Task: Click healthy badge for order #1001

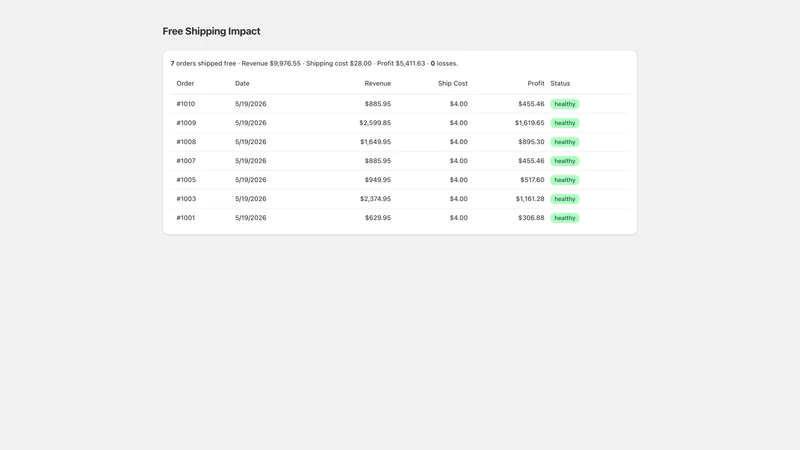Action: (565, 218)
